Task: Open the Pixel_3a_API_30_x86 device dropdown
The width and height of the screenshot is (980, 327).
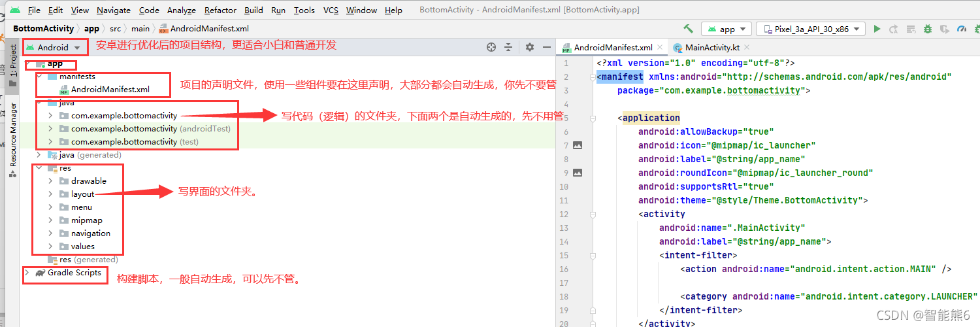Action: (x=811, y=29)
